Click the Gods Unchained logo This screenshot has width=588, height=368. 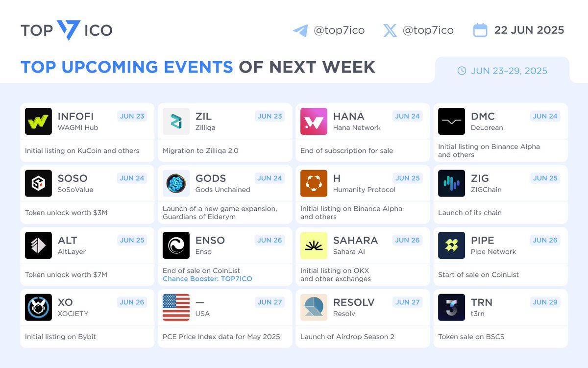(176, 183)
